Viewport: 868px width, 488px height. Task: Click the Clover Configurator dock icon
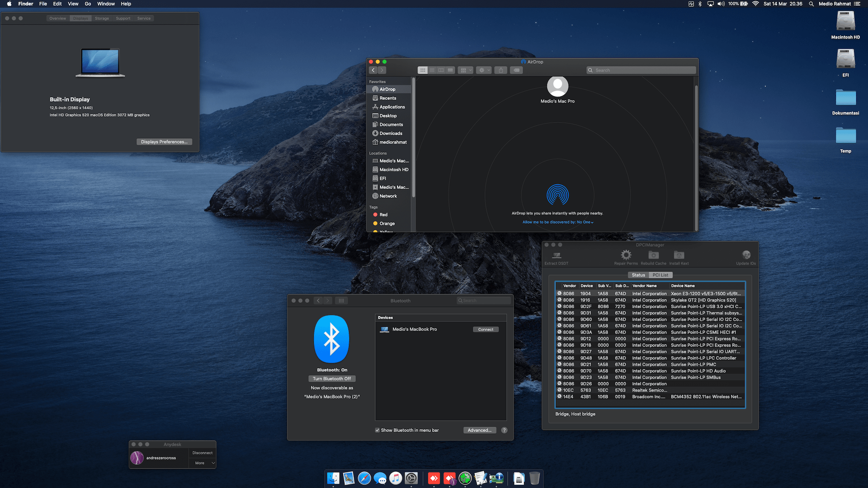click(465, 478)
